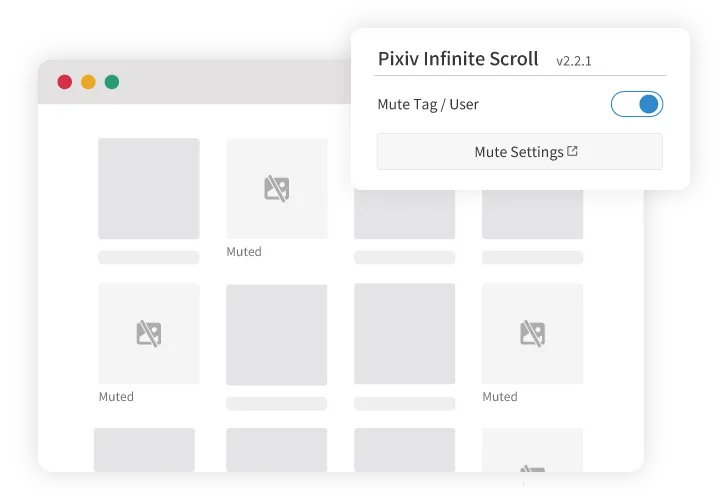
Task: Click the "Muted" caption under second row's last card
Action: coord(500,397)
